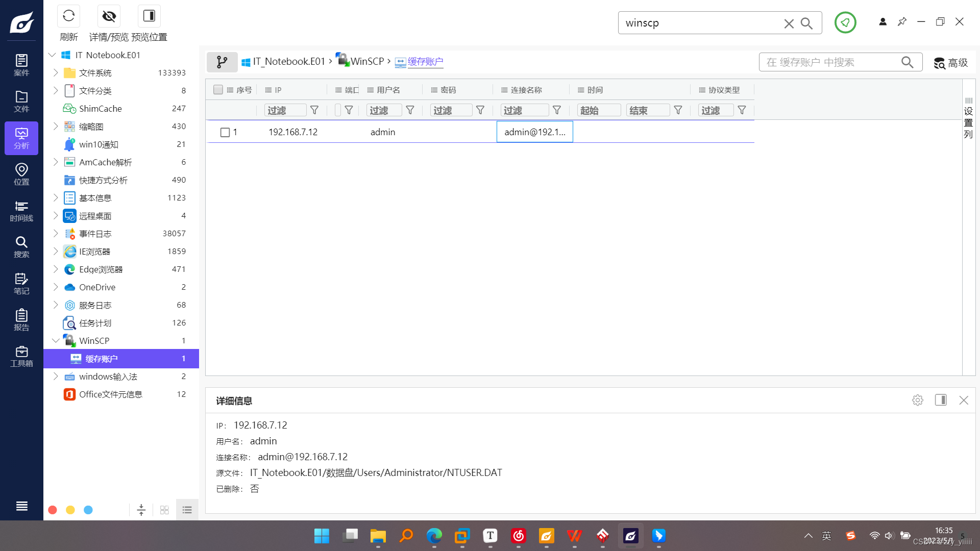Screen dimensions: 980x551
Task: Expand the 事件日志 tree node
Action: [56, 233]
